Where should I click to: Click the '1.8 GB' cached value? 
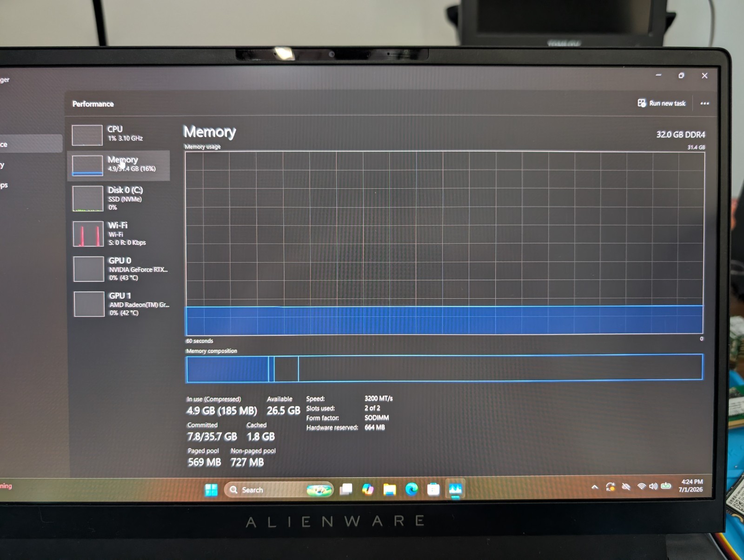(260, 437)
